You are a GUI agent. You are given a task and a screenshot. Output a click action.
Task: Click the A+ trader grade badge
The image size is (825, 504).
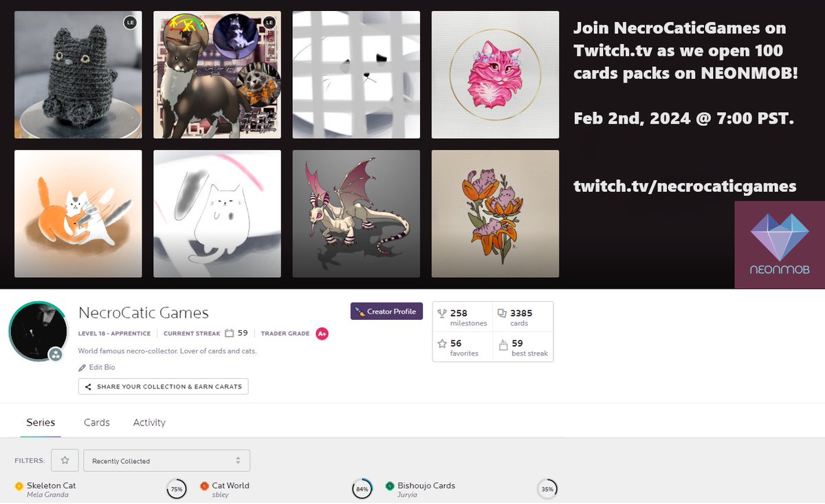pos(322,333)
